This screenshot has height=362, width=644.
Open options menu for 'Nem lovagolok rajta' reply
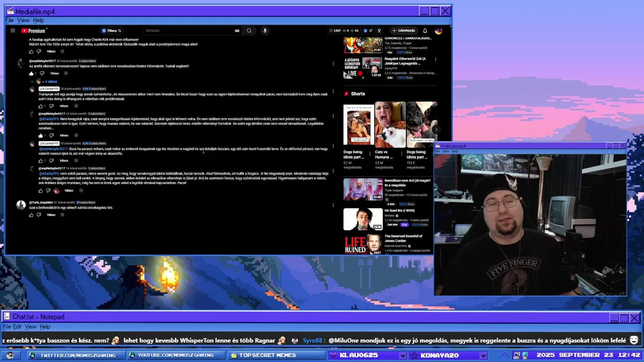click(x=333, y=117)
